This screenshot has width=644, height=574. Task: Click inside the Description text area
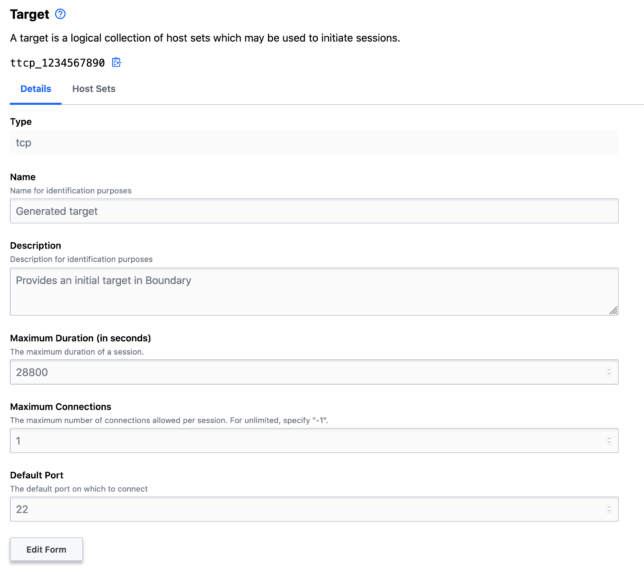pos(314,292)
